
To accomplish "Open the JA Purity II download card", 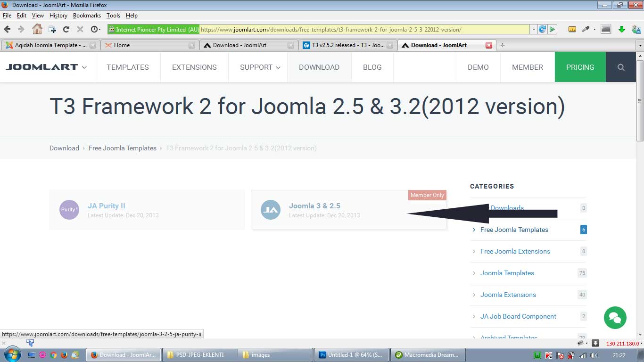I will pyautogui.click(x=147, y=210).
